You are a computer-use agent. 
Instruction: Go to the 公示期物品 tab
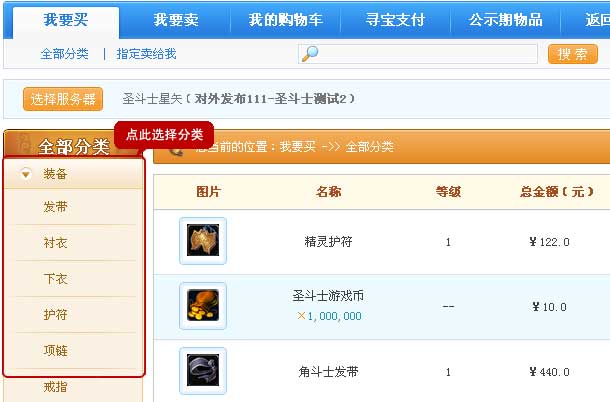point(505,20)
